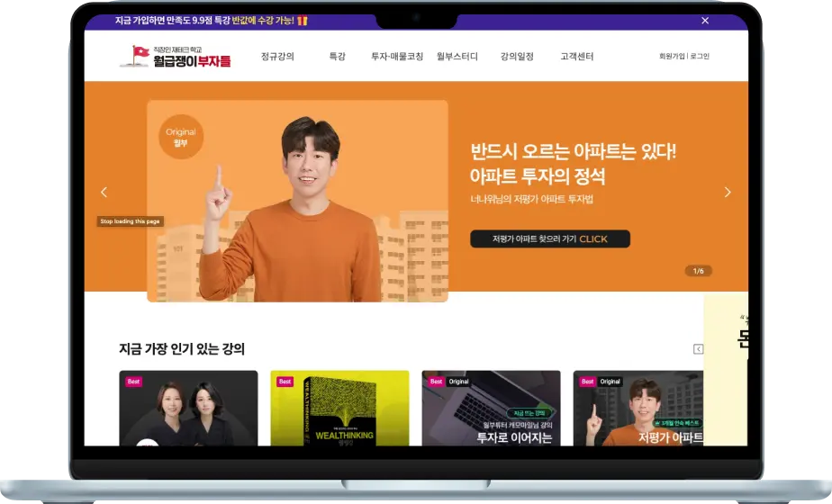Open the 투자로 이어지는 lecture card
This screenshot has width=832, height=504.
point(491,408)
